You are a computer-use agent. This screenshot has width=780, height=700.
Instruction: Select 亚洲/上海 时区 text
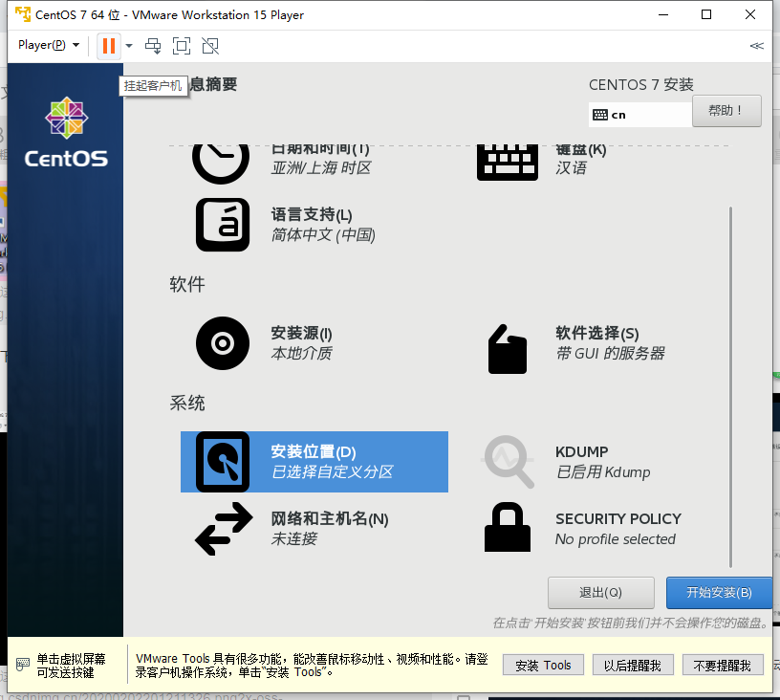[x=321, y=167]
